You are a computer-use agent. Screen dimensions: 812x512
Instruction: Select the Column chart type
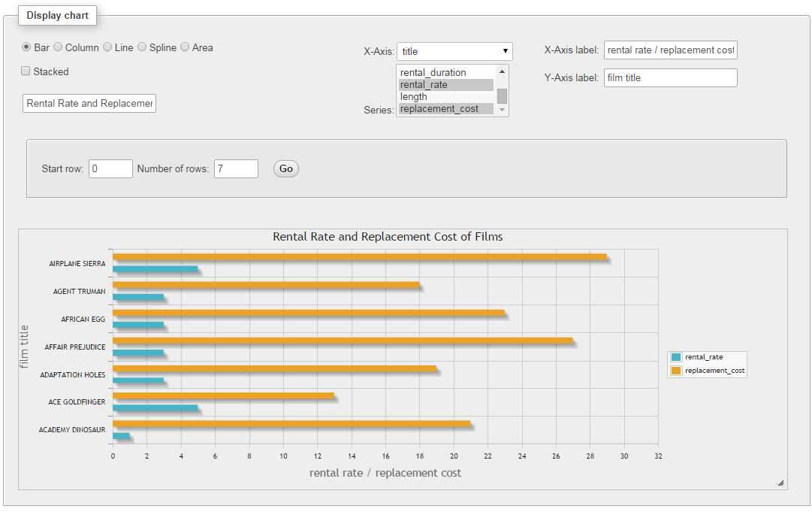click(58, 47)
